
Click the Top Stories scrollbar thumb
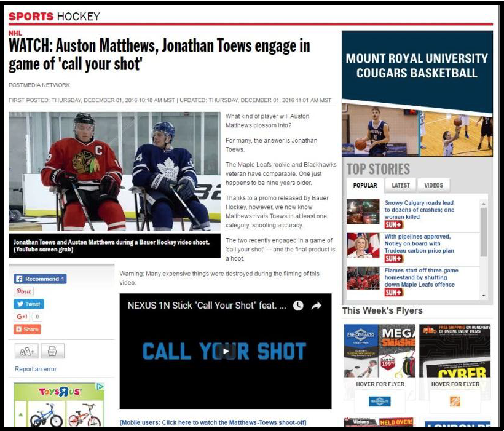click(x=484, y=232)
